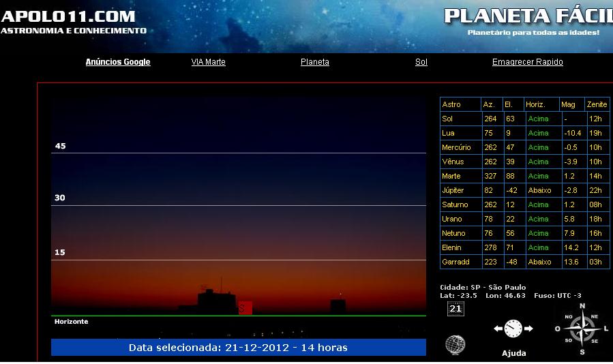613x364 pixels.
Task: Click Marte's elevation value 88
Action: pyautogui.click(x=510, y=176)
